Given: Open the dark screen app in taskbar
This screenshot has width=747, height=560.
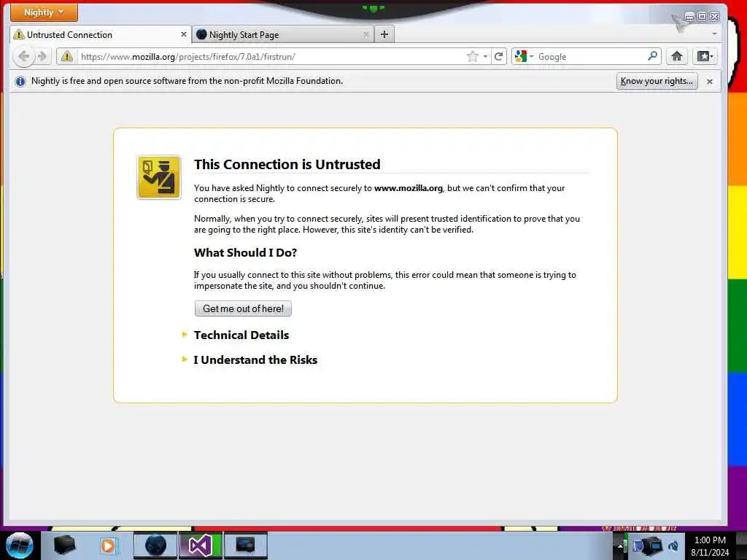Looking at the screenshot, I should (x=245, y=545).
